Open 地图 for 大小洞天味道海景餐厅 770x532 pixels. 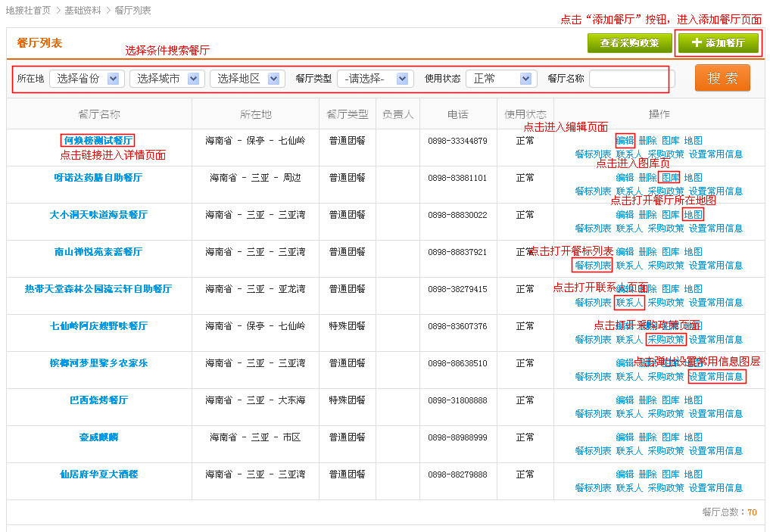coord(693,215)
